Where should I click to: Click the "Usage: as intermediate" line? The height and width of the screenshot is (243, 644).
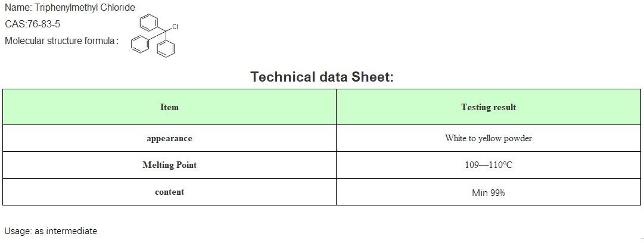[51, 231]
